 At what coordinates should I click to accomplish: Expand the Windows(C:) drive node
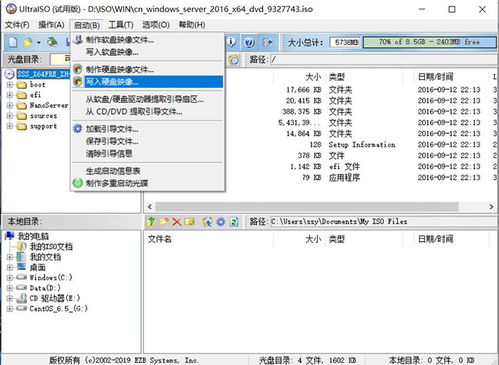point(10,277)
